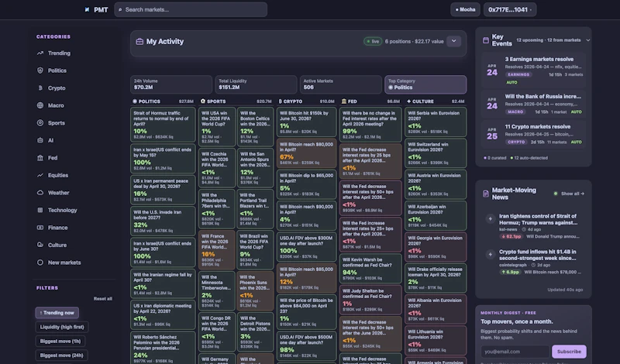Open the Fed category in sidebar

pos(53,157)
